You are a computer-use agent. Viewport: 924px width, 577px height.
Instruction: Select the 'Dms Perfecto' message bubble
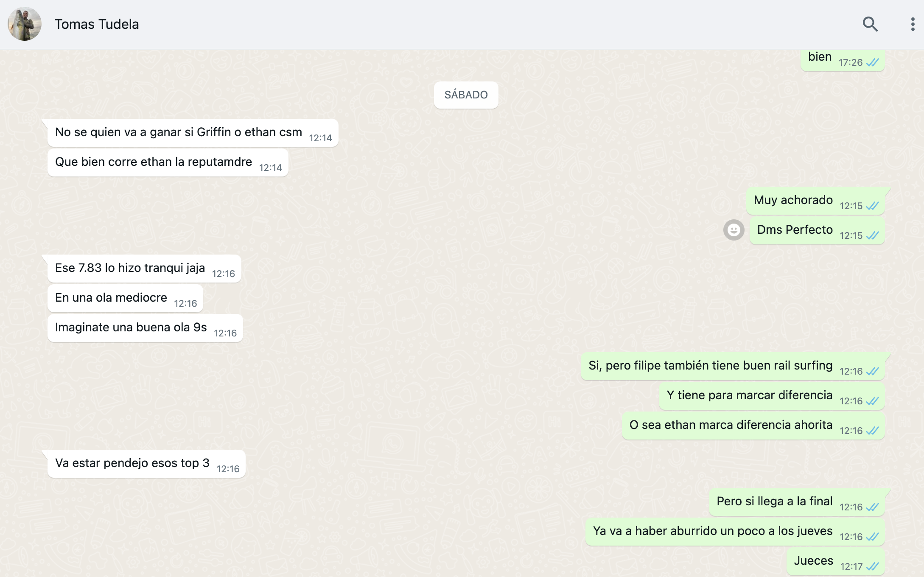point(817,230)
